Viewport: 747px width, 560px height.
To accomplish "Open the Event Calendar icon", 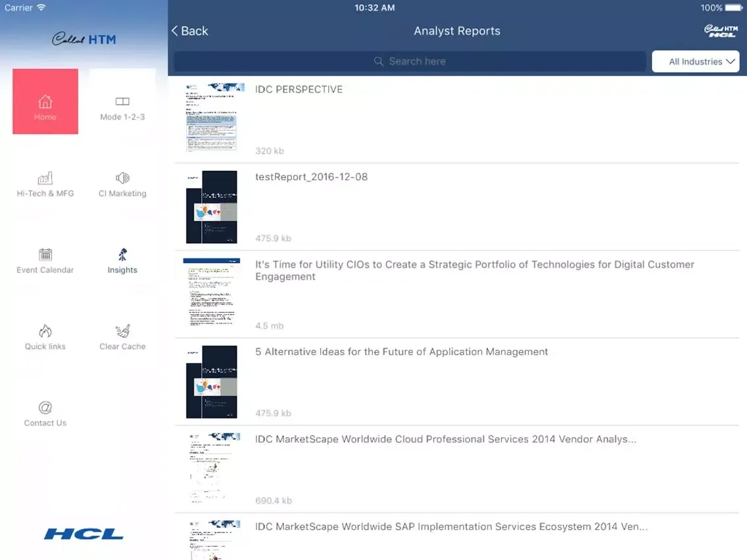I will click(x=45, y=255).
